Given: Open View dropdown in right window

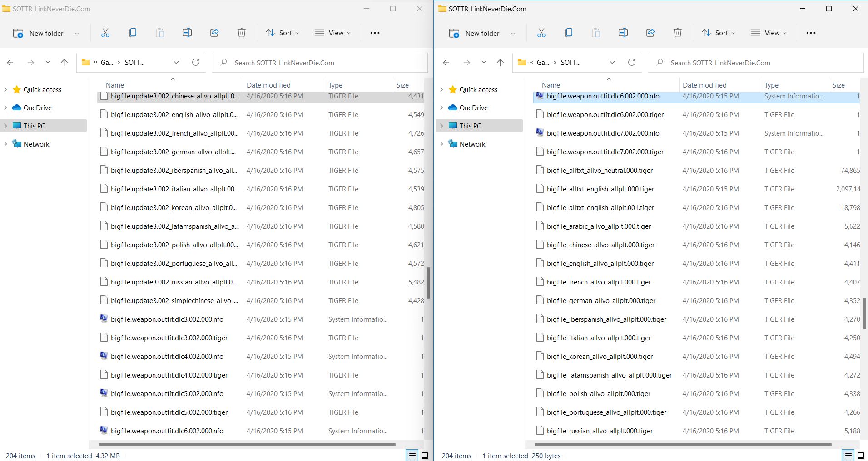Looking at the screenshot, I should [769, 33].
